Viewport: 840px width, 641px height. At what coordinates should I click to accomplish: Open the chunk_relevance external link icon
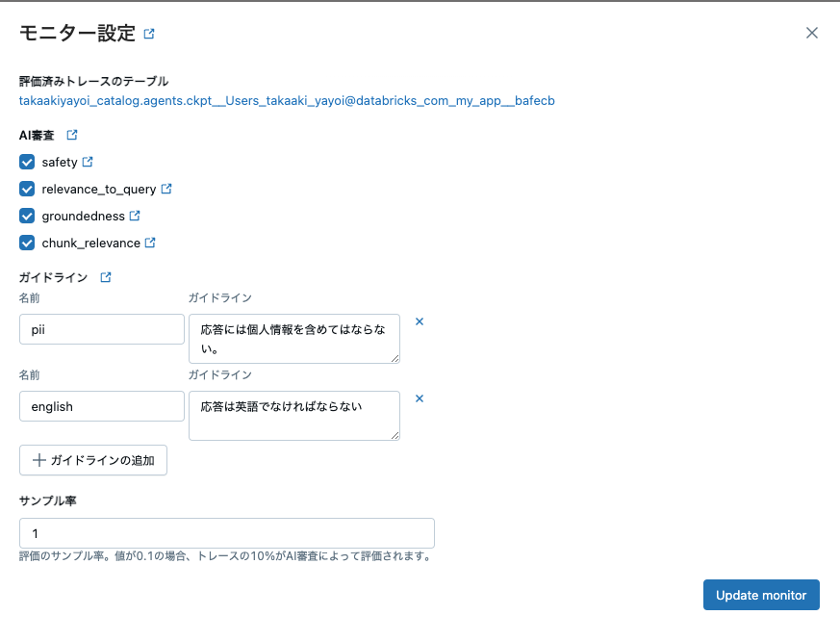click(x=150, y=243)
